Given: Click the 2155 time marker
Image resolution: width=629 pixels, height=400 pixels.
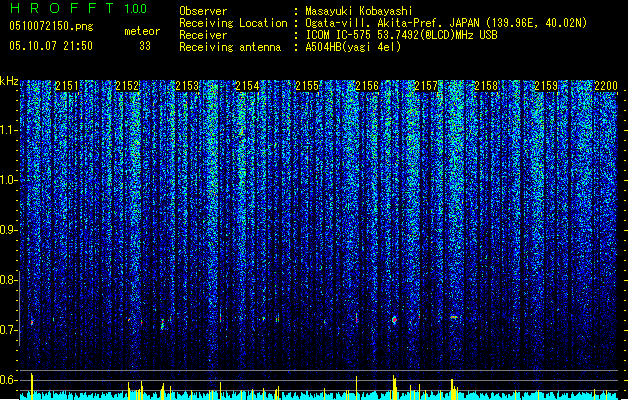Looking at the screenshot, I should 307,86.
